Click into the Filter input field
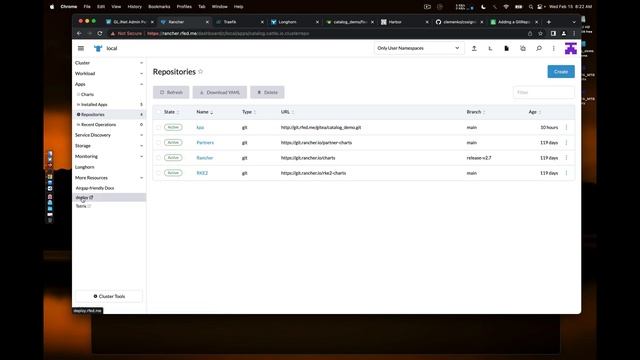 coord(544,92)
